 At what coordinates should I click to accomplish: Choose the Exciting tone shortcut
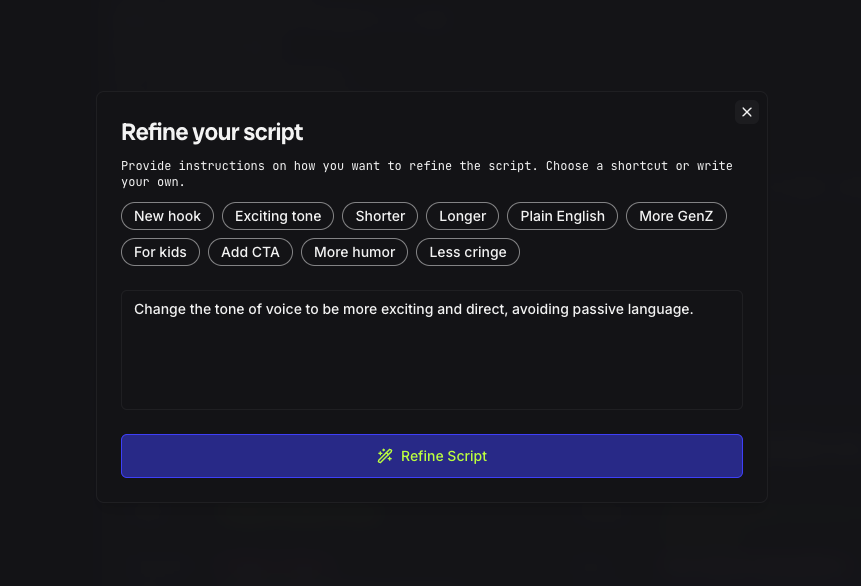pos(278,216)
